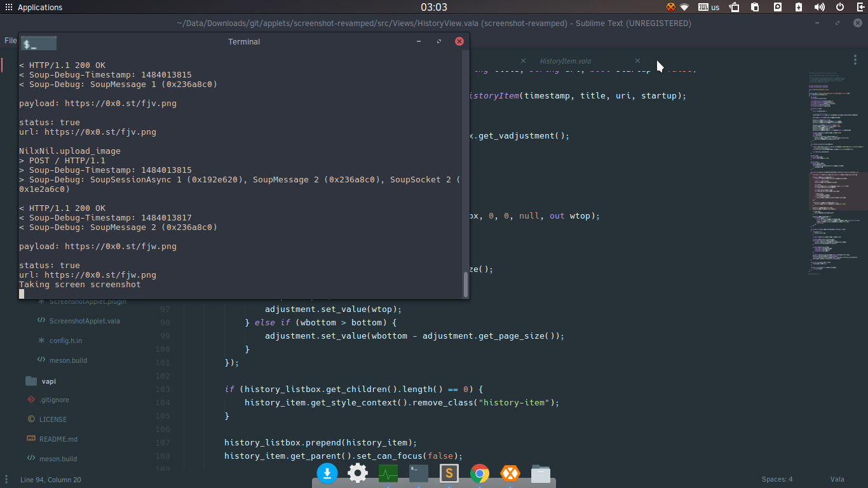Viewport: 868px width, 488px height.
Task: Open config.h.in in the sidebar
Action: pyautogui.click(x=65, y=341)
